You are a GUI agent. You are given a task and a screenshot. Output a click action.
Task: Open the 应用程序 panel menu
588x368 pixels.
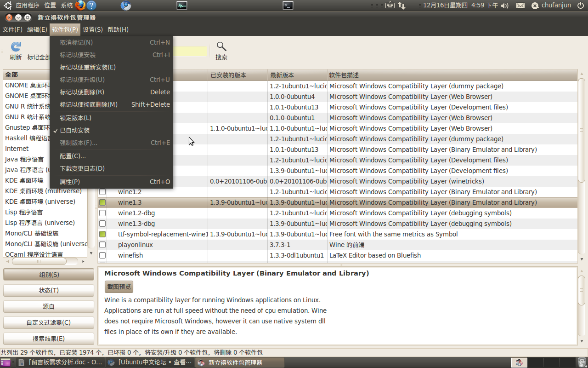coord(28,6)
